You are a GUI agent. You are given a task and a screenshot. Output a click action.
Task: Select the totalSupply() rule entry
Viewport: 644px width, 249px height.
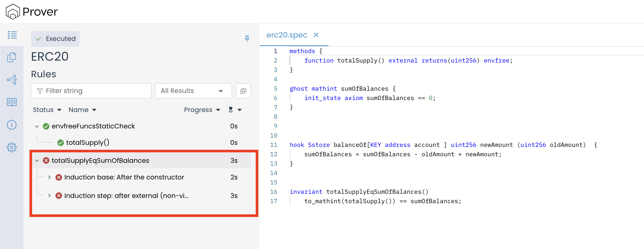coord(87,143)
